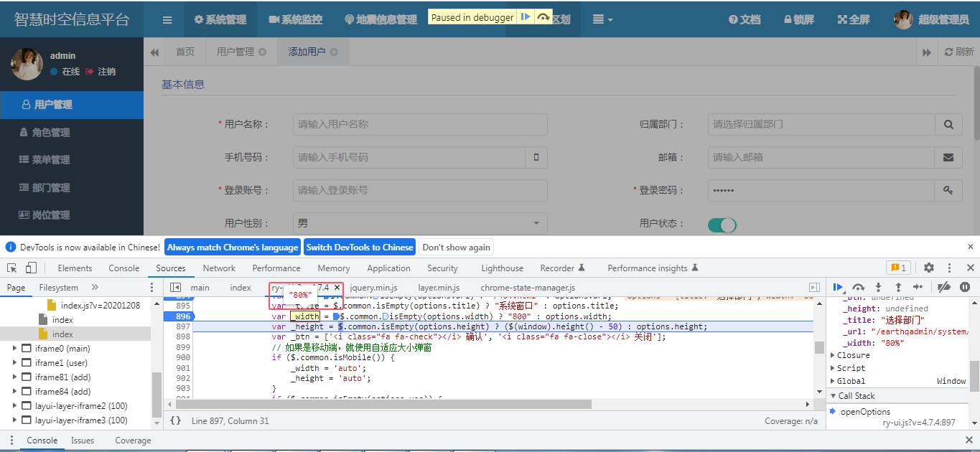Click the inspect element picker icon
Image resolution: width=980 pixels, height=452 pixels.
(11, 268)
